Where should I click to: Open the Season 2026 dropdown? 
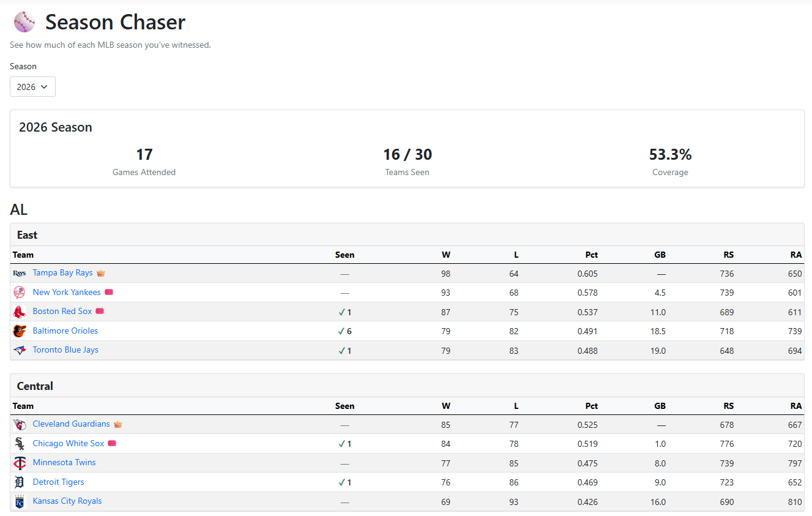click(x=32, y=87)
